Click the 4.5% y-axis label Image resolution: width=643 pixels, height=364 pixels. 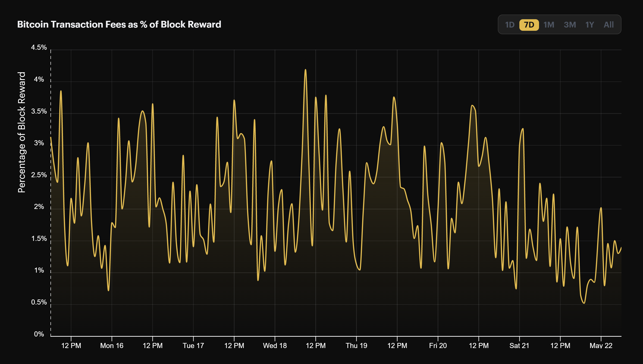coord(39,47)
